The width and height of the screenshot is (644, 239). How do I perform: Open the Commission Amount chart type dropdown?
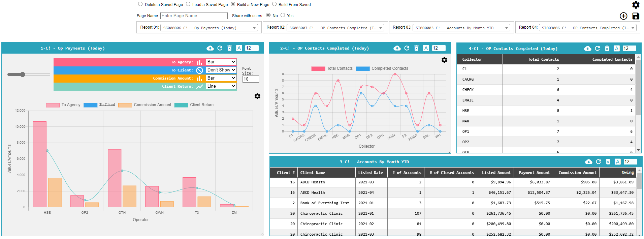(x=221, y=78)
